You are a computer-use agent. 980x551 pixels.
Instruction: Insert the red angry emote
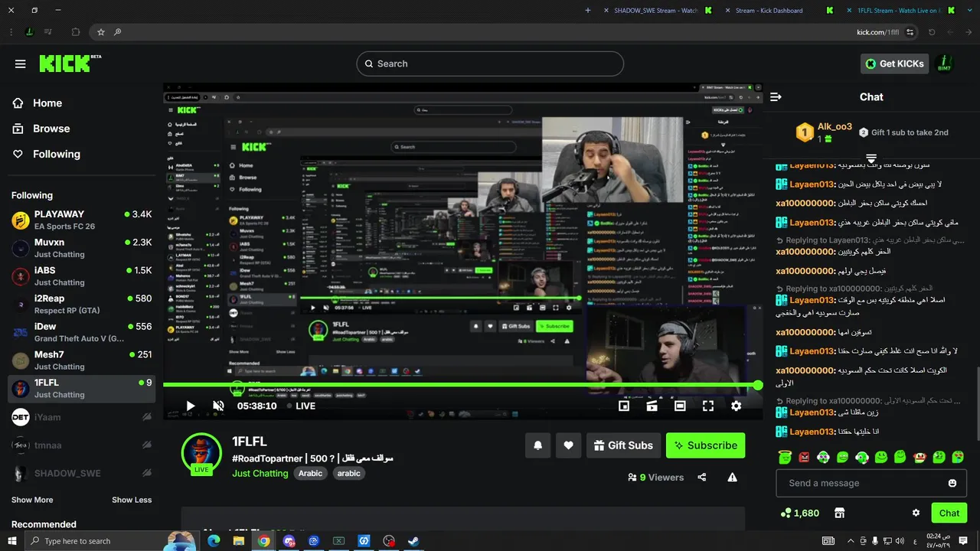804,457
